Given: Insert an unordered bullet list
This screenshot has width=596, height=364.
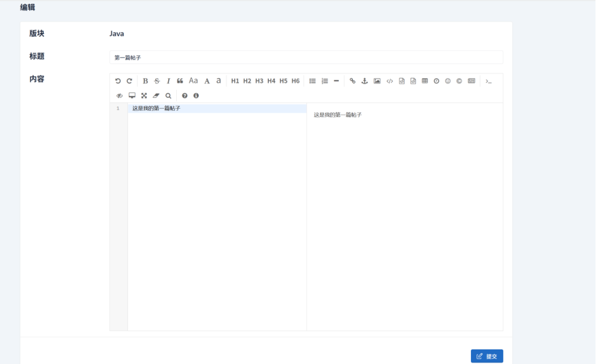Looking at the screenshot, I should (x=313, y=81).
